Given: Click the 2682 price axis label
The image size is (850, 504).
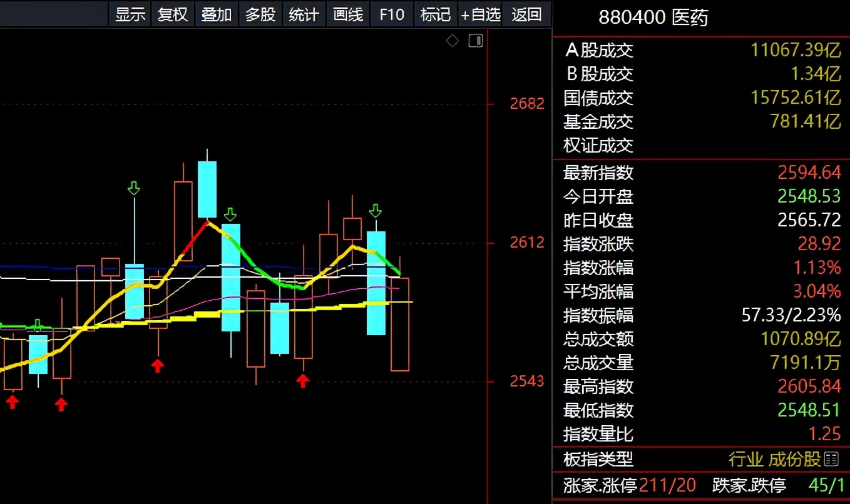Looking at the screenshot, I should coord(527,103).
